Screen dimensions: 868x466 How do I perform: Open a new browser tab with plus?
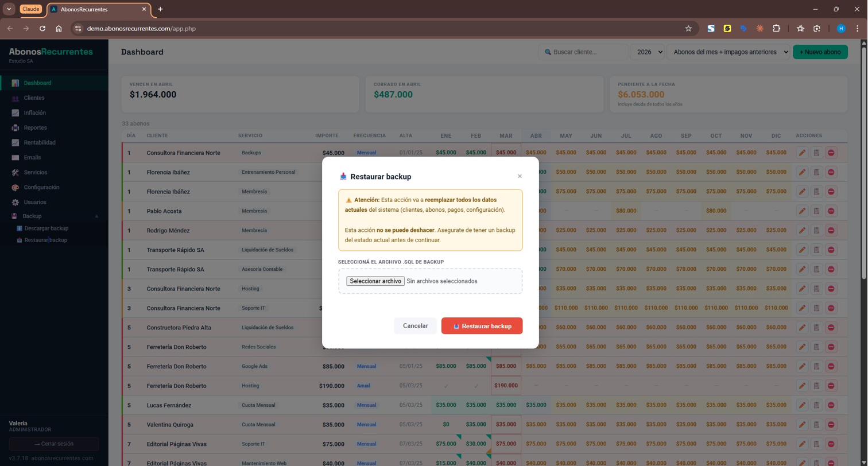(160, 9)
